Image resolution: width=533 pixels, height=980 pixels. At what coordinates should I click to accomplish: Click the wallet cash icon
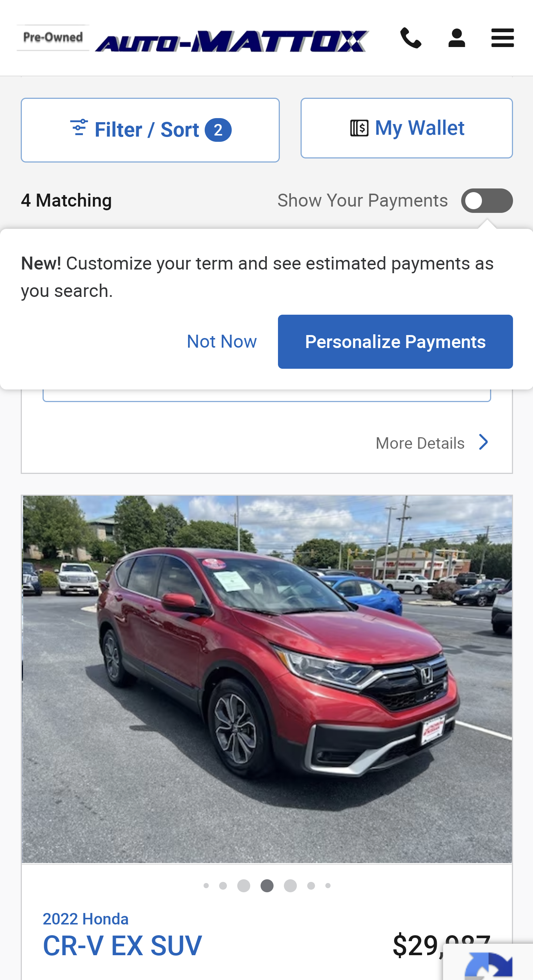pyautogui.click(x=359, y=128)
